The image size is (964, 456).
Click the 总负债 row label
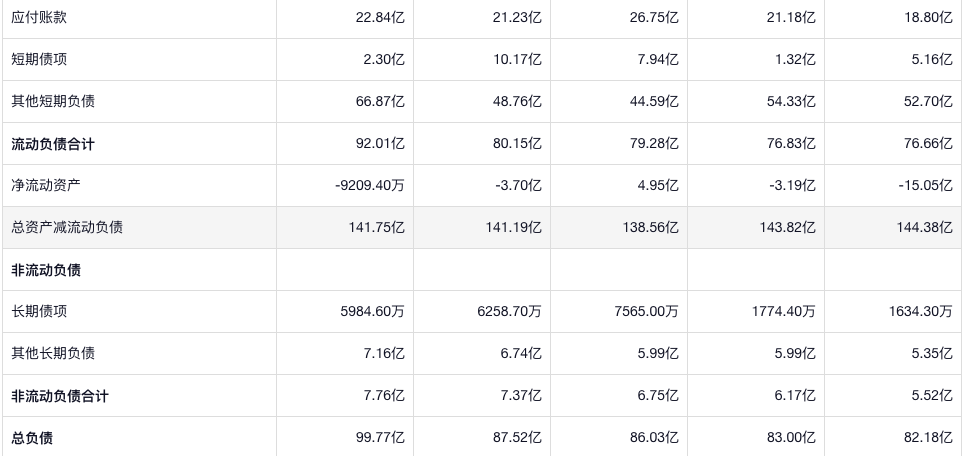click(x=32, y=437)
